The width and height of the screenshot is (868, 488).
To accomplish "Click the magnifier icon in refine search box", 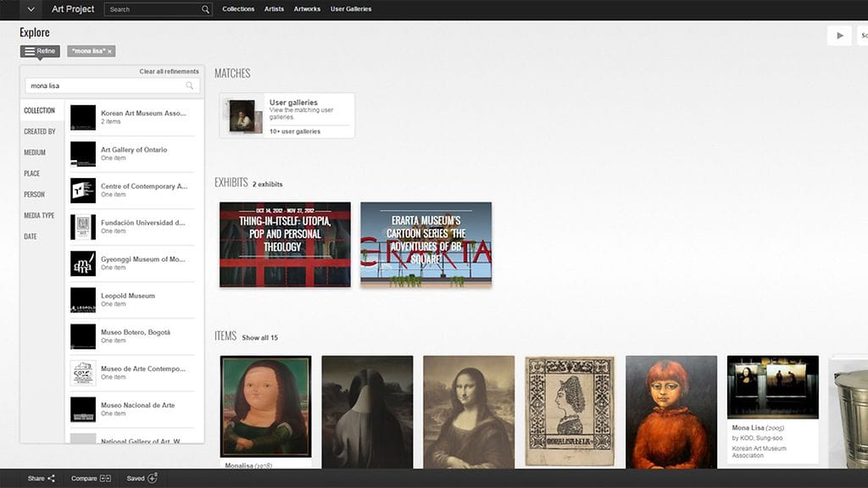I will (190, 86).
